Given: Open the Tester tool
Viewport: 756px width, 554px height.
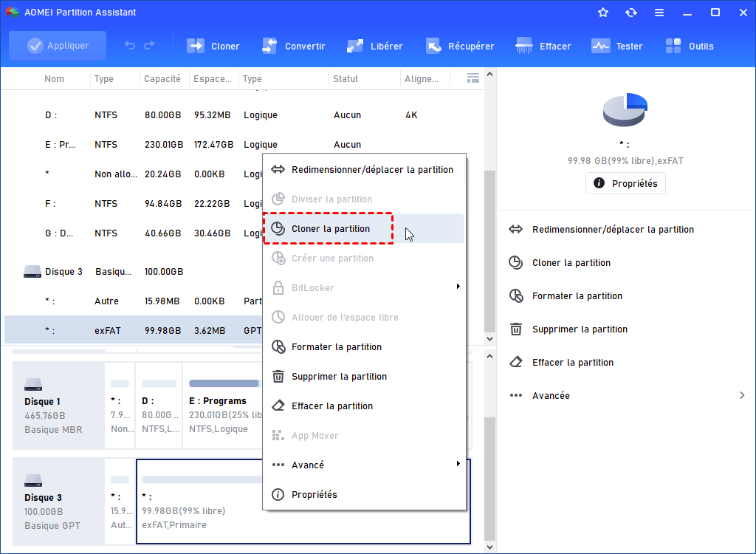Looking at the screenshot, I should point(617,45).
